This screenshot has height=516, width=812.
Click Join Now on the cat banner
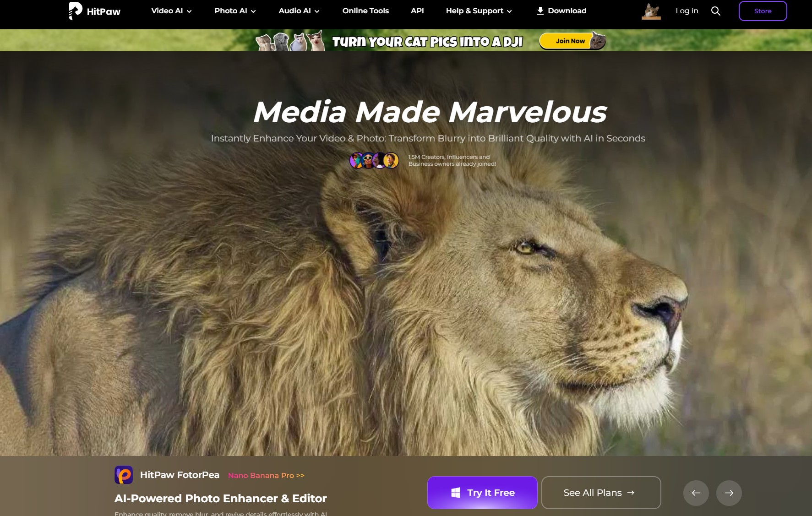[x=570, y=41]
